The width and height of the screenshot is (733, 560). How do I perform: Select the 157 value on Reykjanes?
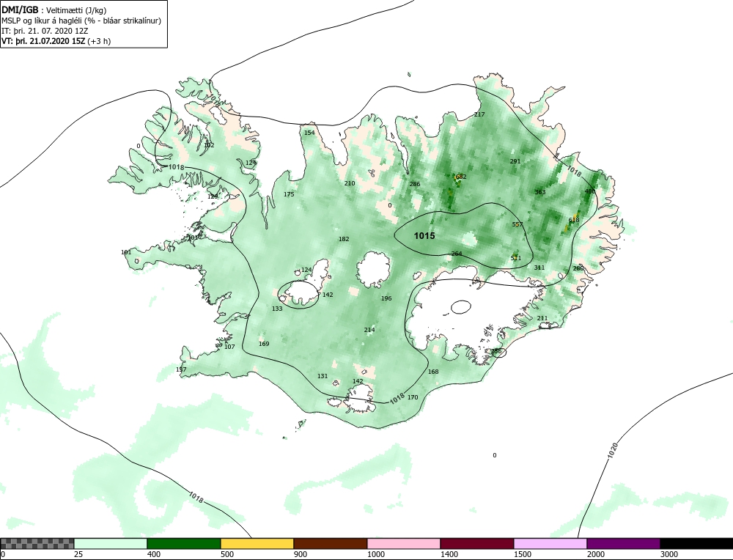[181, 369]
